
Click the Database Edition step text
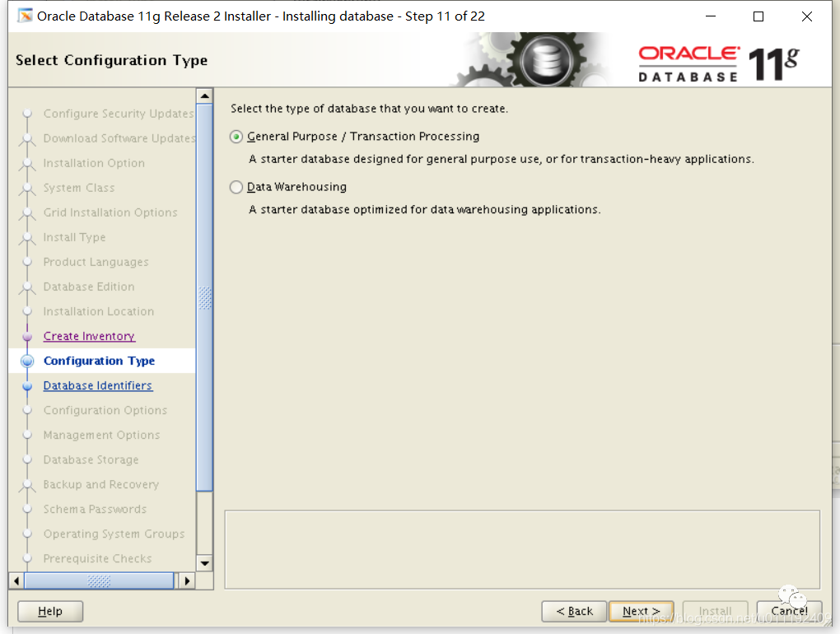(x=89, y=287)
